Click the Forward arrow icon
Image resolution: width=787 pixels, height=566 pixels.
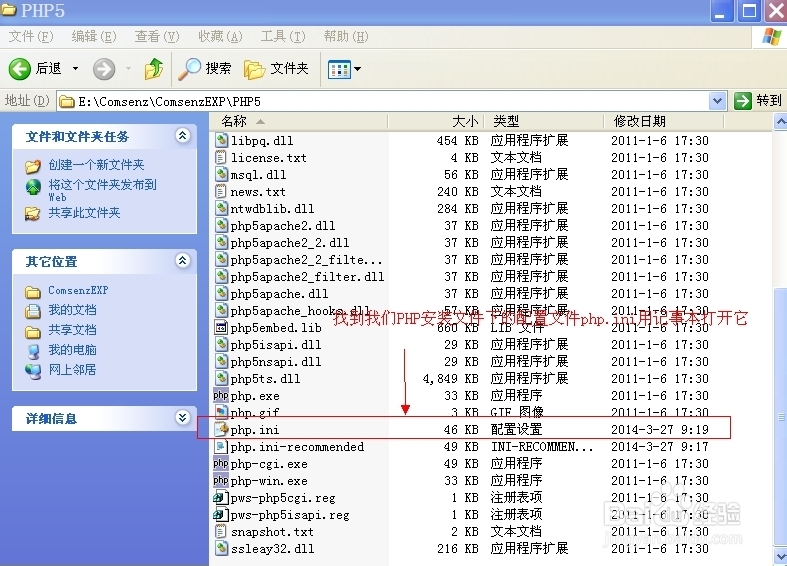[104, 69]
